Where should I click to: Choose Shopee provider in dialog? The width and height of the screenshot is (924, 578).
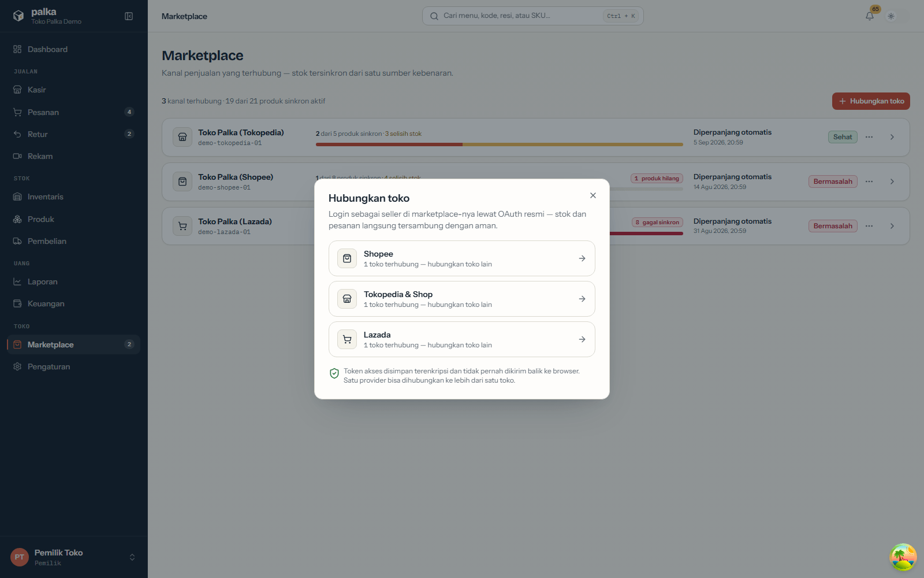[462, 258]
